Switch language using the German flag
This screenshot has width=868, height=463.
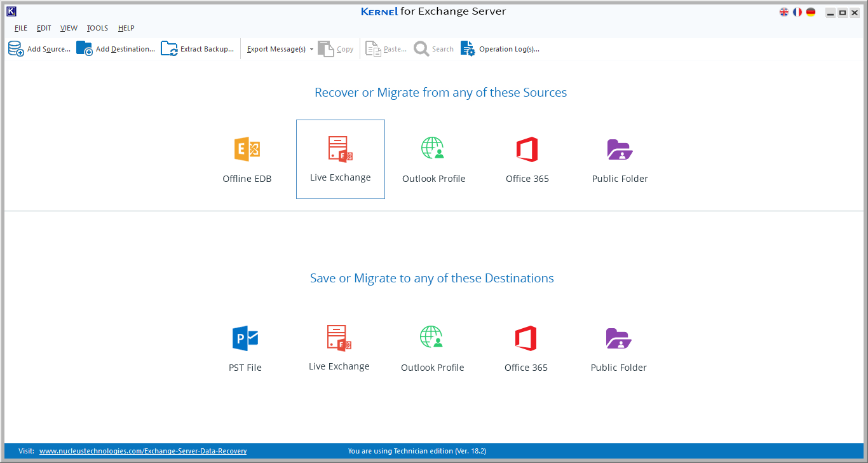click(811, 12)
